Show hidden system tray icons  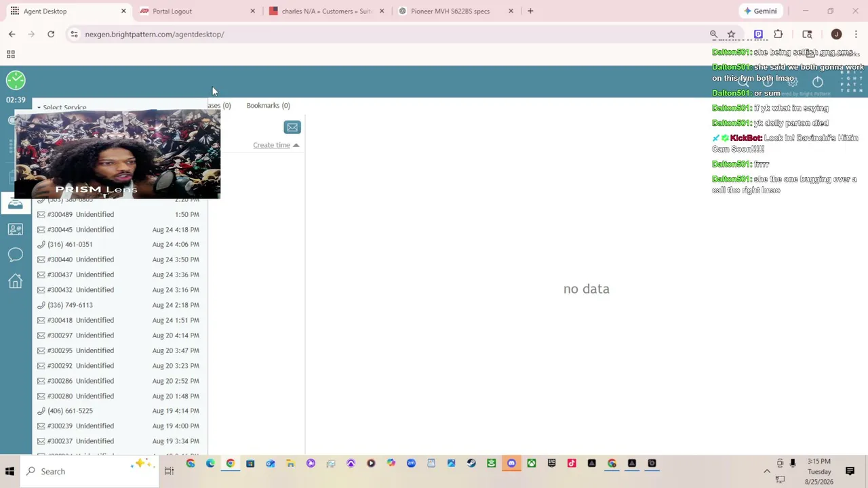(767, 471)
